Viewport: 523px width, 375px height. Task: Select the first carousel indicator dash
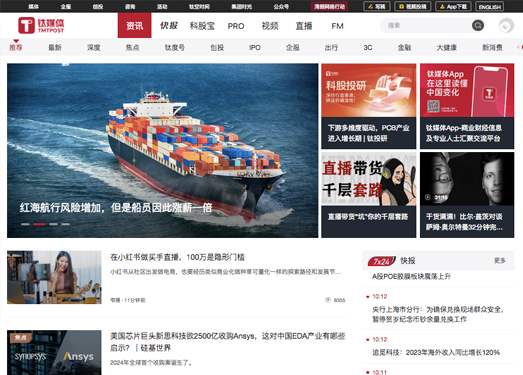25,224
